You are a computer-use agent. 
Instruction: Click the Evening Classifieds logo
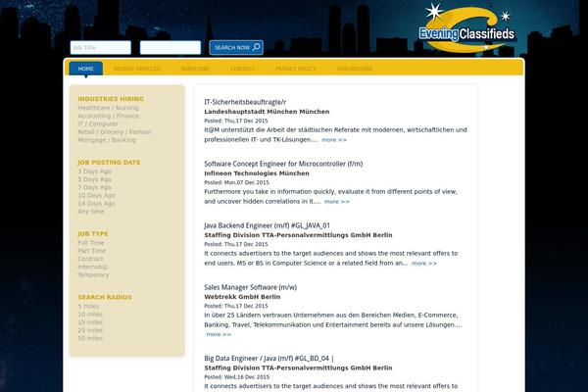point(466,28)
